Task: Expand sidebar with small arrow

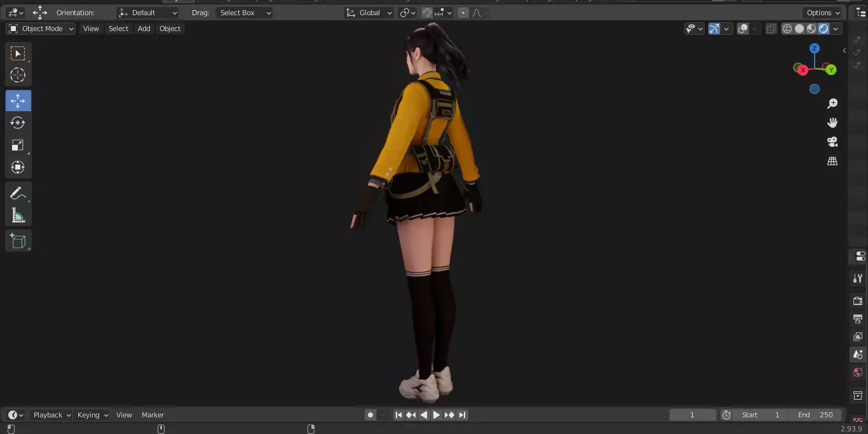Action: click(x=844, y=50)
